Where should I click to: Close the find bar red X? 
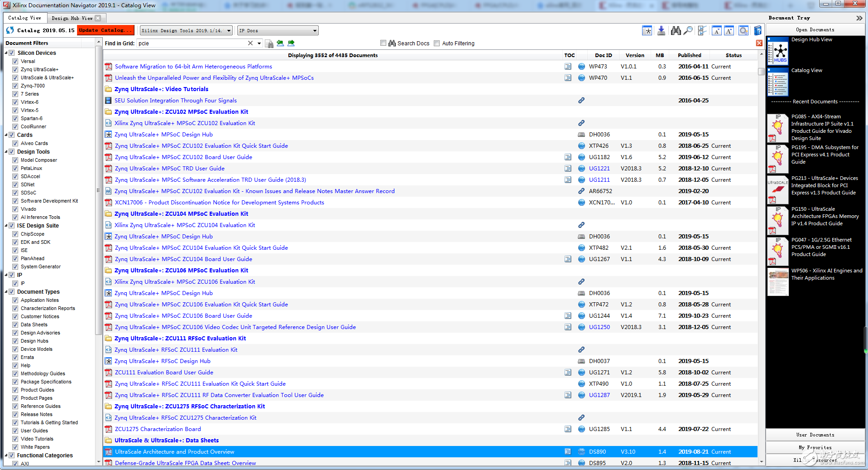coord(759,43)
